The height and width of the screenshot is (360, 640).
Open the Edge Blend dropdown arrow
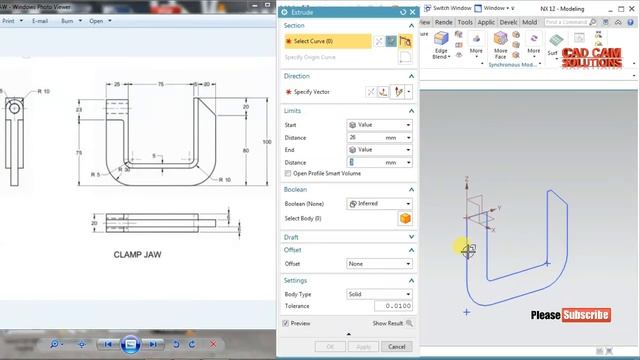point(449,57)
